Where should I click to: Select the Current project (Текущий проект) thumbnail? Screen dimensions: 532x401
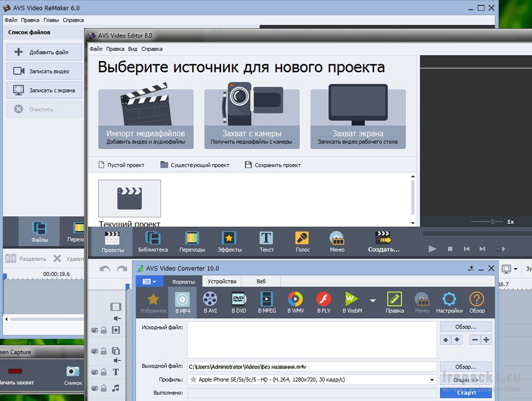coord(129,198)
